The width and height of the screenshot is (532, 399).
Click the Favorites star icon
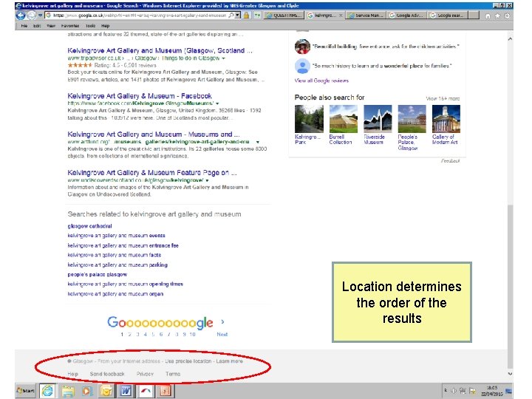pos(497,16)
